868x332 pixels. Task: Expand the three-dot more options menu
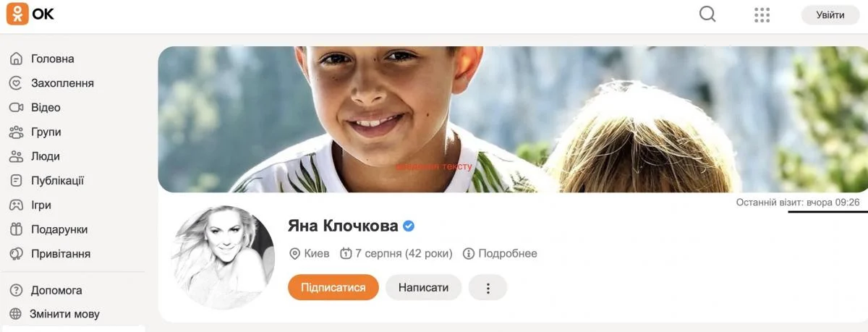(488, 287)
